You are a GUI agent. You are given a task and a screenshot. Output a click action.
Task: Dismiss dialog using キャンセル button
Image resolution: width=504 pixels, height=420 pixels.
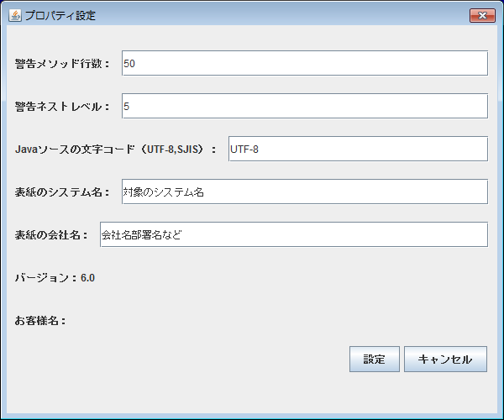(x=445, y=359)
